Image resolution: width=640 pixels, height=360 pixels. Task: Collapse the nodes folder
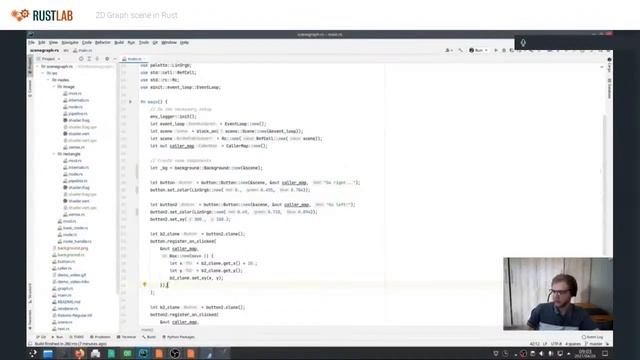point(48,80)
